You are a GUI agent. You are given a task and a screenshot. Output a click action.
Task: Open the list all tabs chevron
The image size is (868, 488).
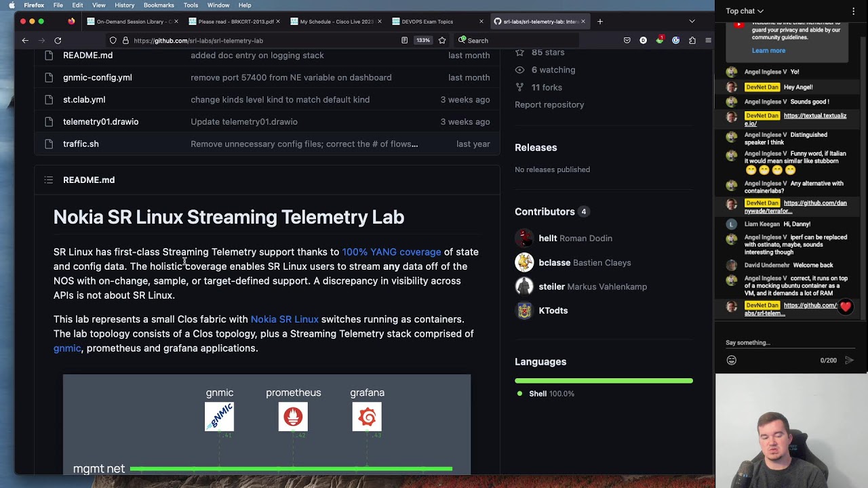tap(692, 22)
